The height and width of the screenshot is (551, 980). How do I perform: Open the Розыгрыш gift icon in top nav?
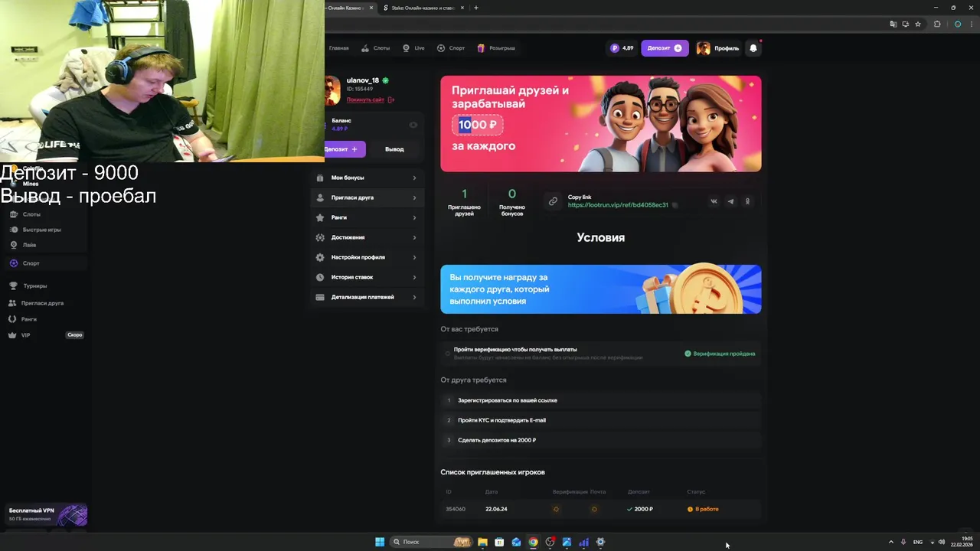pos(481,48)
